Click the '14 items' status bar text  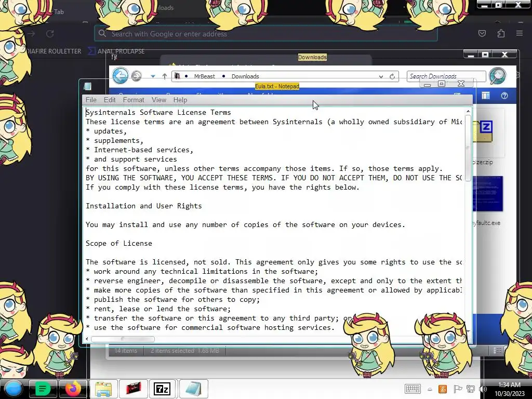click(x=126, y=351)
